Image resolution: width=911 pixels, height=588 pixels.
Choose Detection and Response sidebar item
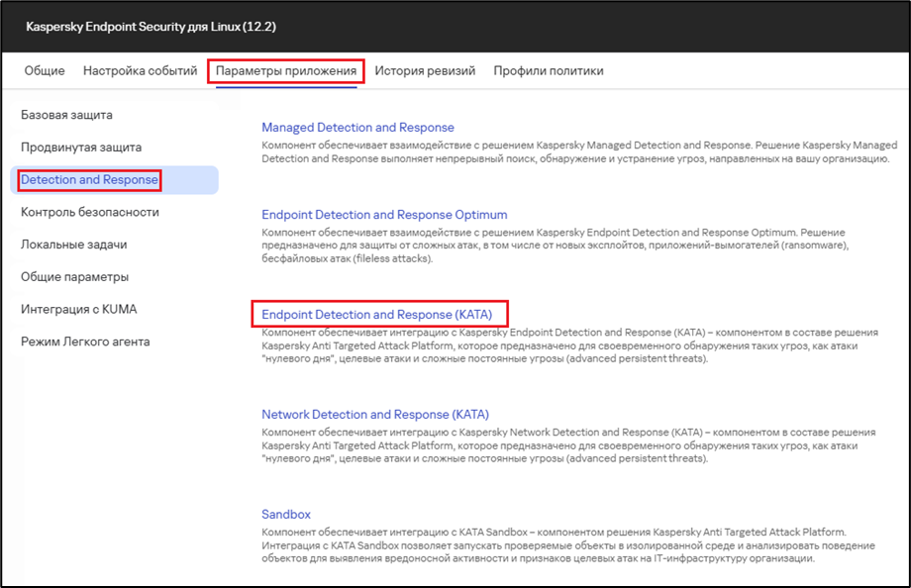(x=115, y=180)
